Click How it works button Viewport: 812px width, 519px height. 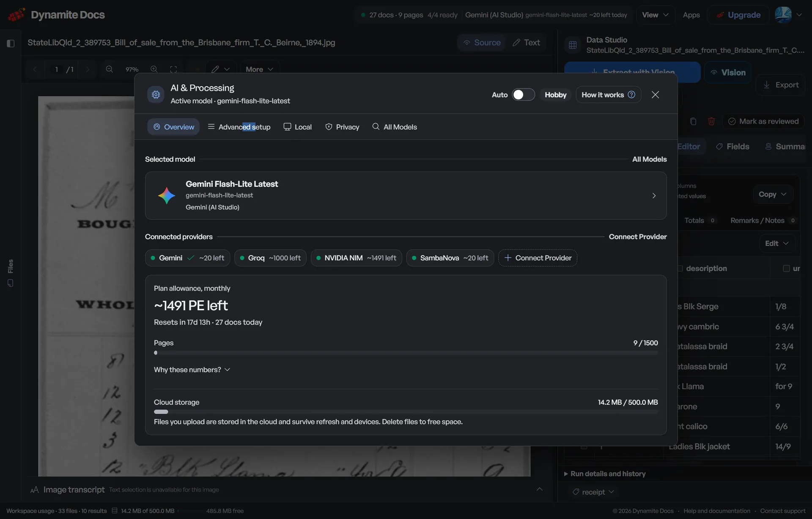pyautogui.click(x=608, y=95)
